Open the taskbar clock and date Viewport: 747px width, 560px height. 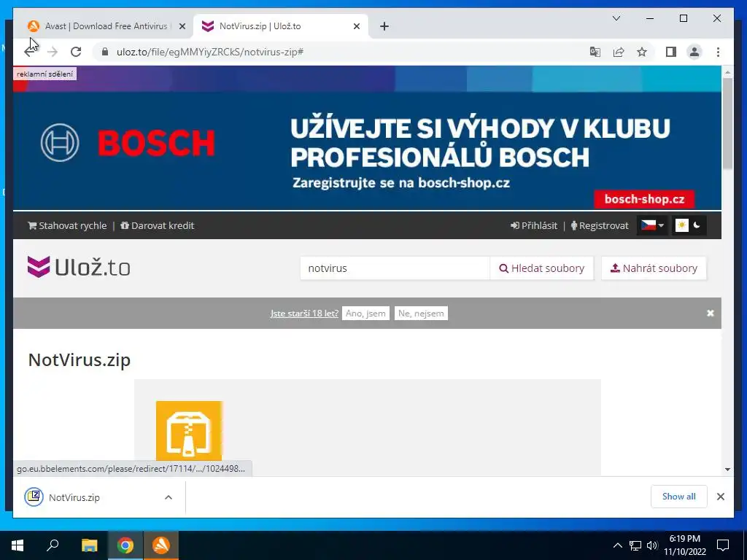(685, 545)
